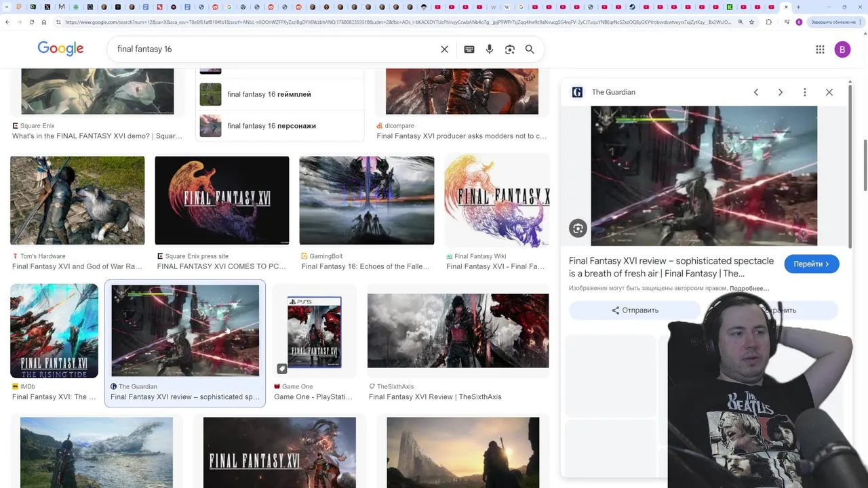Image resolution: width=868 pixels, height=488 pixels.
Task: Open a new browser tab
Action: (x=798, y=7)
